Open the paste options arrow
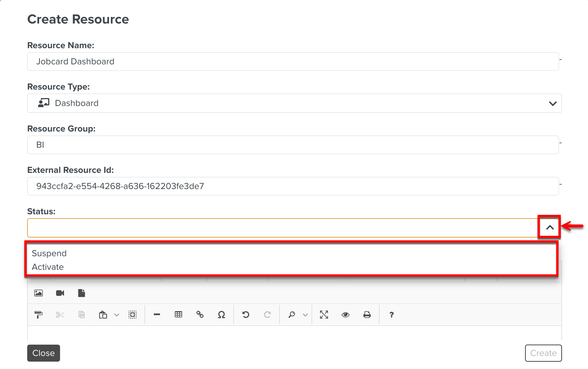 pos(117,315)
